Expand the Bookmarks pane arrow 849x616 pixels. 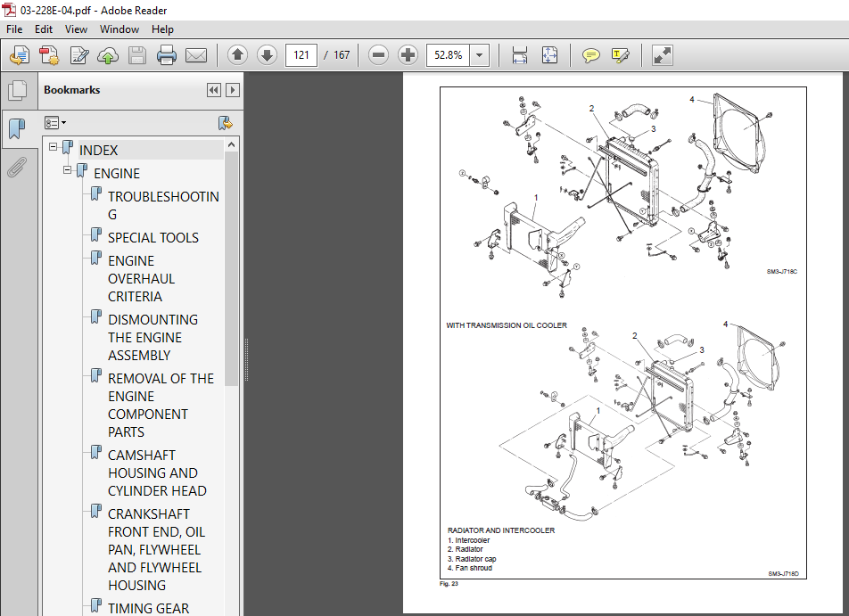pos(232,90)
